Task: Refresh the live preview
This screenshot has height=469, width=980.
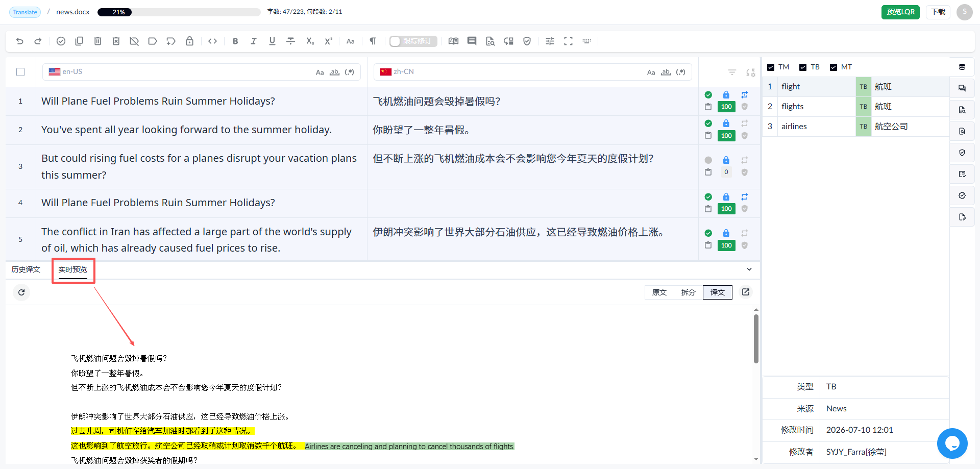Action: tap(21, 292)
